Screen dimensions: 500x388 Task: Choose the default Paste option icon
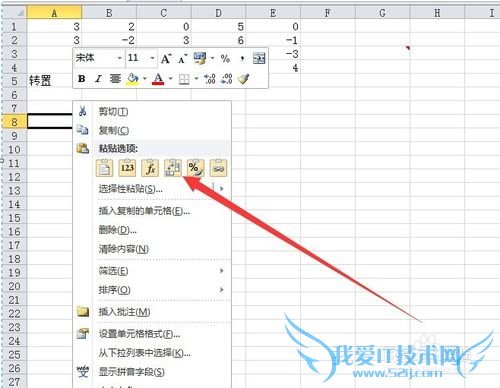click(104, 168)
